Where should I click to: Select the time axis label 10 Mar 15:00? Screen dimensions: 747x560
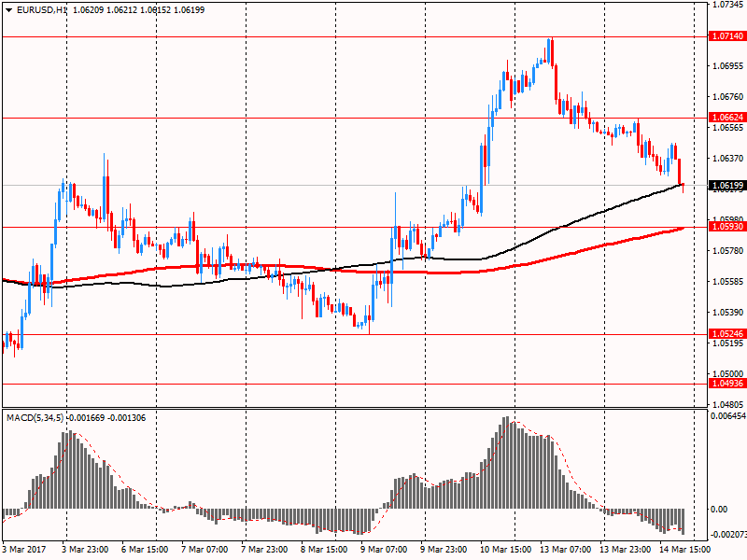tap(505, 549)
